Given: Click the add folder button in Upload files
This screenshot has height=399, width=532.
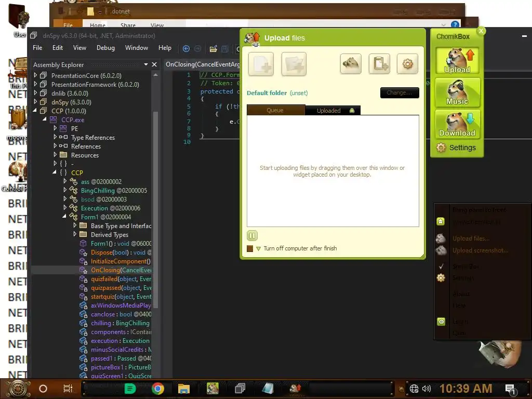Looking at the screenshot, I should pyautogui.click(x=294, y=64).
